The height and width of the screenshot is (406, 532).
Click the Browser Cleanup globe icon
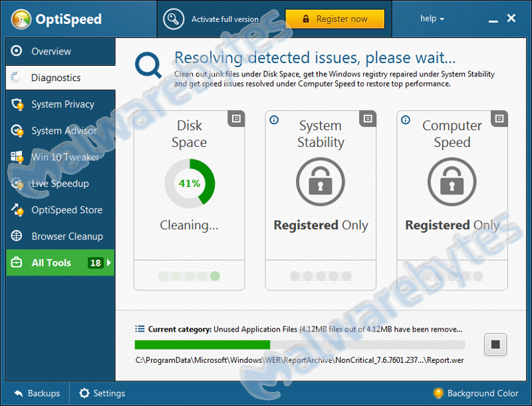(16, 235)
